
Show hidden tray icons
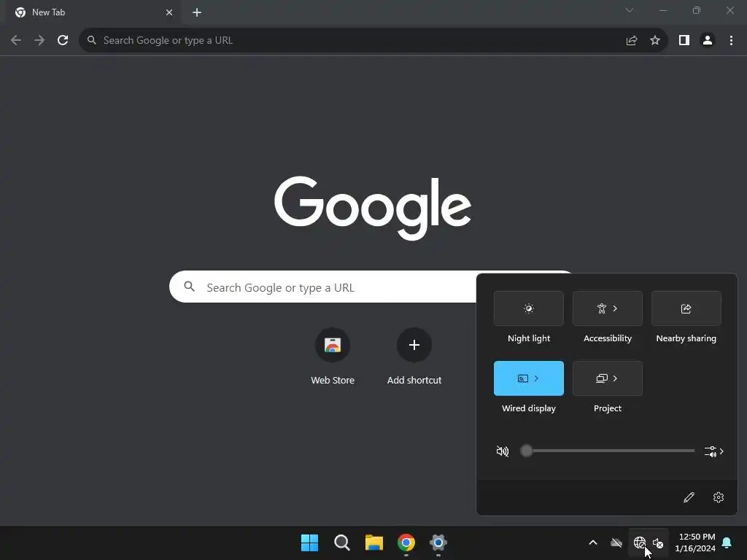(x=593, y=542)
